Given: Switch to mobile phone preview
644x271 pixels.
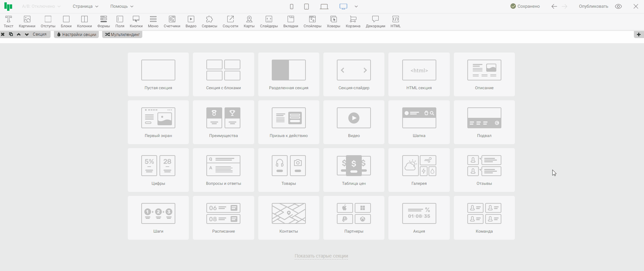Looking at the screenshot, I should 292,6.
